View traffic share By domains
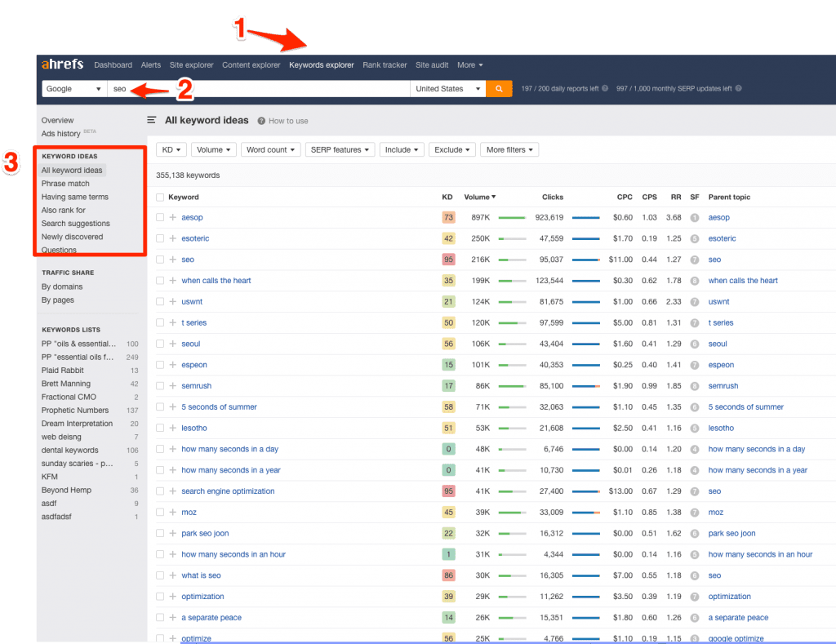 [62, 286]
